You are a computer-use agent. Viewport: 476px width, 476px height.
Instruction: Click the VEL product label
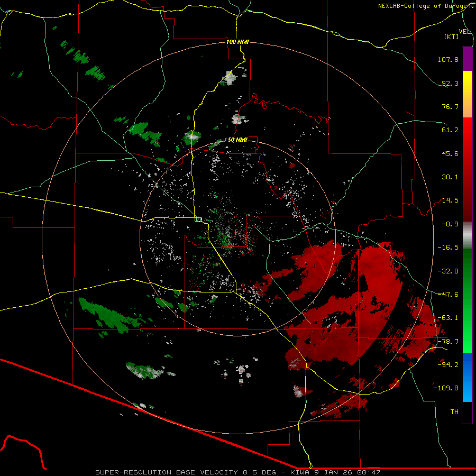click(x=465, y=32)
